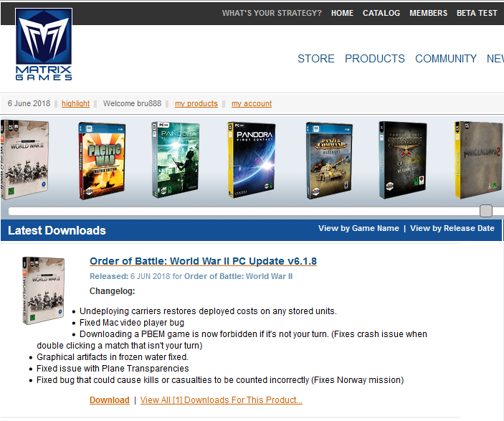The width and height of the screenshot is (504, 421).
Task: Go to the COMMUNITY section
Action: 445,59
